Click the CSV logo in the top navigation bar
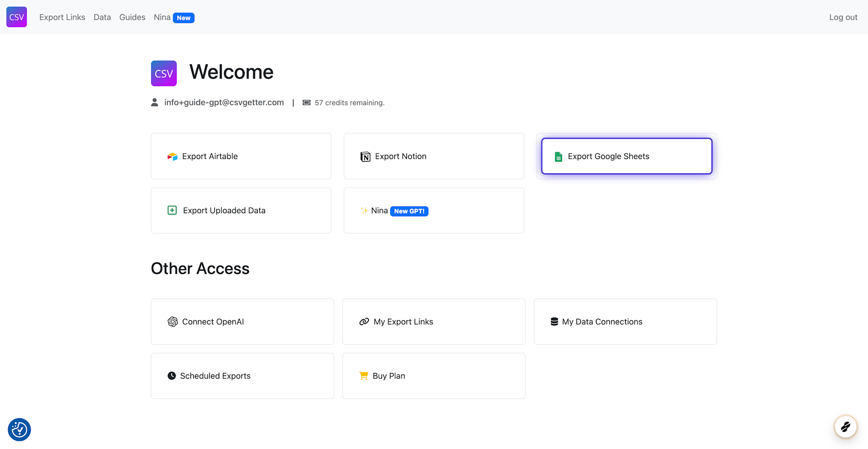The width and height of the screenshot is (868, 449). (x=16, y=17)
